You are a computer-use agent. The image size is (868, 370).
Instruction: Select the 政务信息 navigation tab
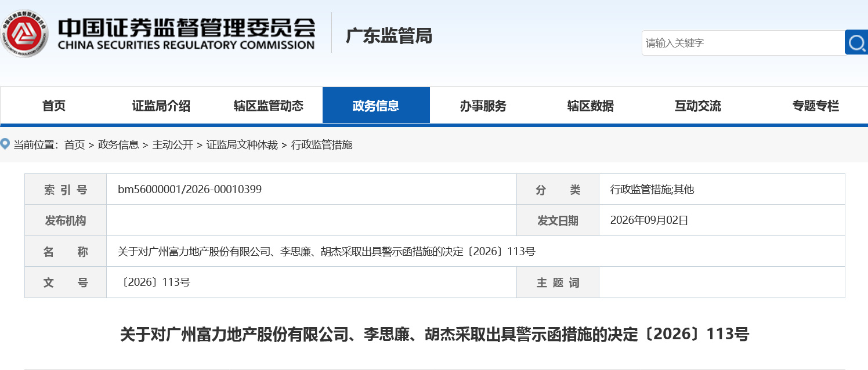376,106
